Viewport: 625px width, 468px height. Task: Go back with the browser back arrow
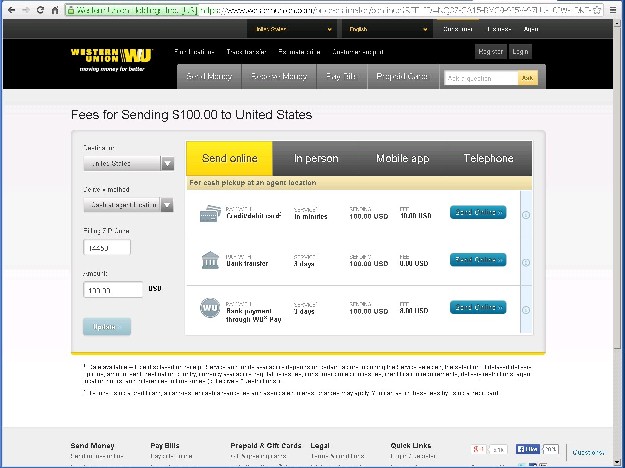(12, 10)
